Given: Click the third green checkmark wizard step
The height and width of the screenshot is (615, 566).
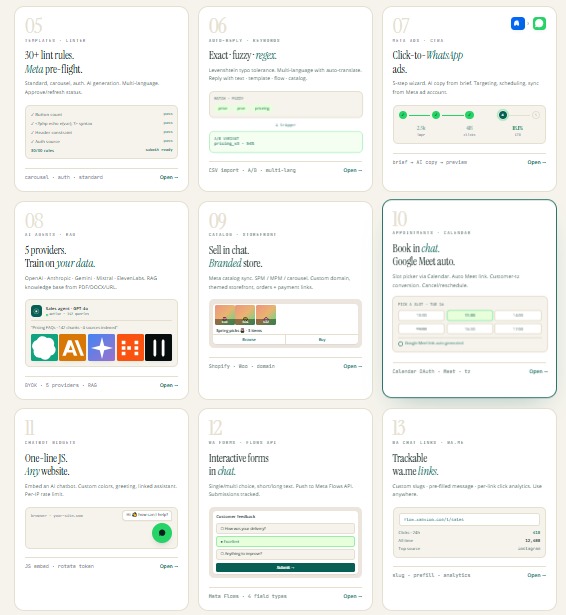Looking at the screenshot, I should click(469, 115).
